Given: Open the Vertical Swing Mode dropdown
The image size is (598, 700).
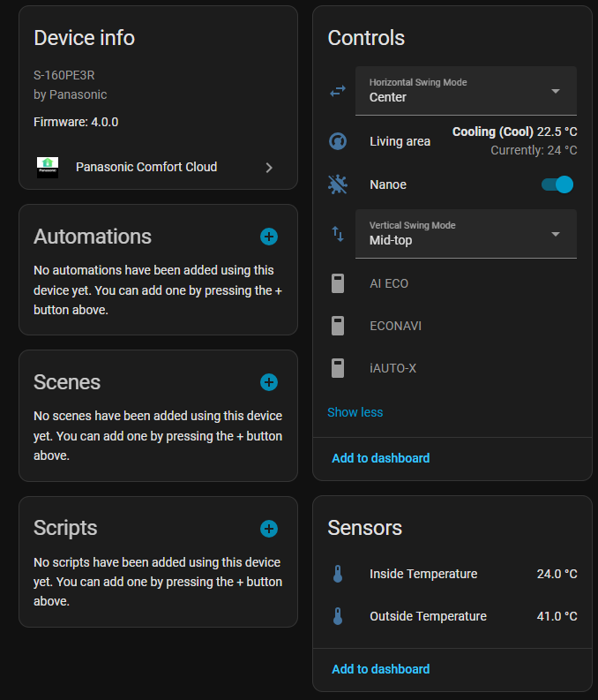Looking at the screenshot, I should 466,233.
